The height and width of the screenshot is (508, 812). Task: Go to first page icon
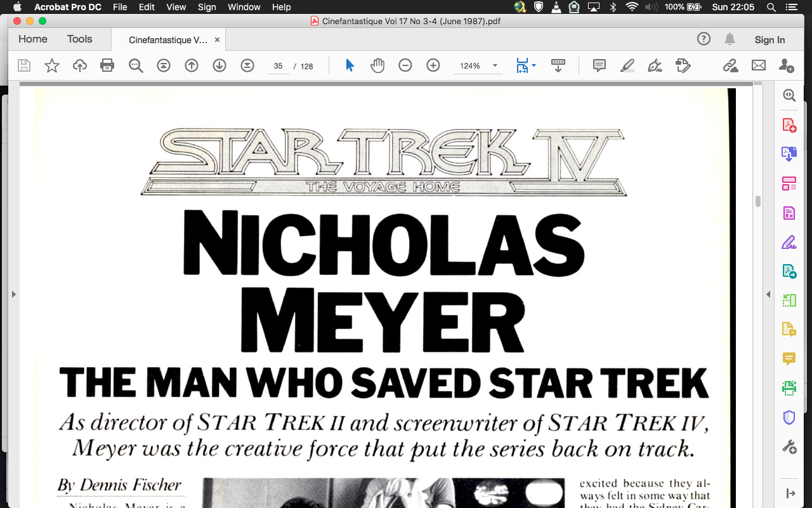tap(164, 65)
